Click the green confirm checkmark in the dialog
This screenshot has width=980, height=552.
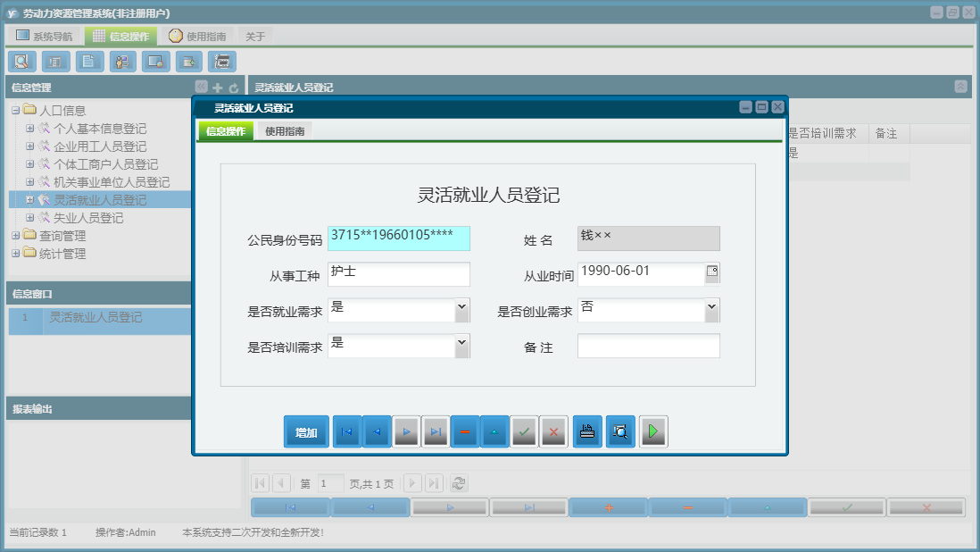click(524, 431)
